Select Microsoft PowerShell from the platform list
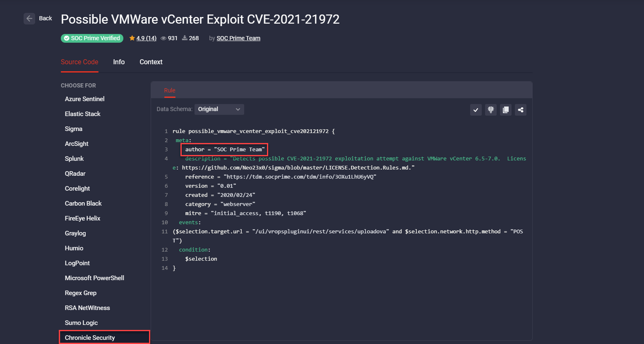The height and width of the screenshot is (344, 644). (x=94, y=278)
